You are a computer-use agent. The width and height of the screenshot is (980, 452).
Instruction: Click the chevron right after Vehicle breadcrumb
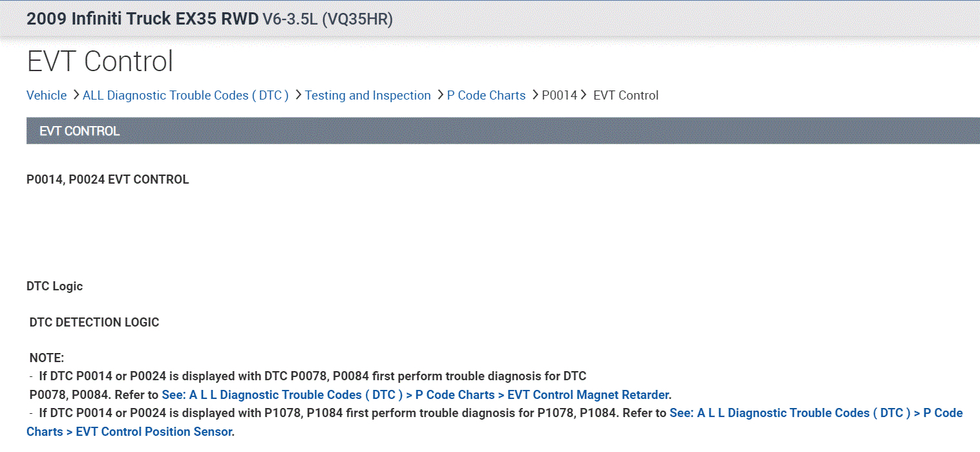(75, 96)
